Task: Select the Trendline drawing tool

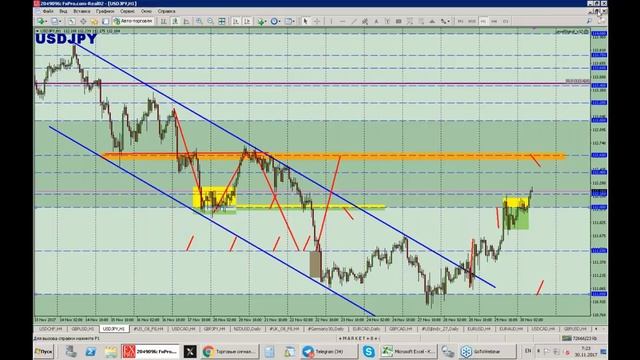Action: (354, 21)
